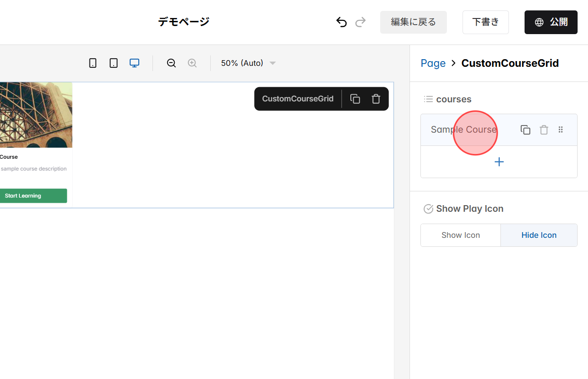Select the tablet preview icon
Screen dimensions: 588x379
pos(114,63)
